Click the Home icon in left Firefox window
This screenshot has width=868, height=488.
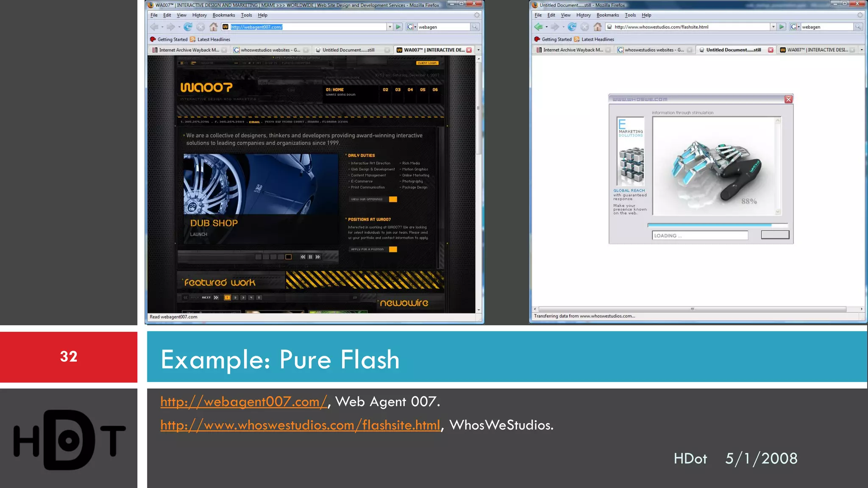point(214,27)
